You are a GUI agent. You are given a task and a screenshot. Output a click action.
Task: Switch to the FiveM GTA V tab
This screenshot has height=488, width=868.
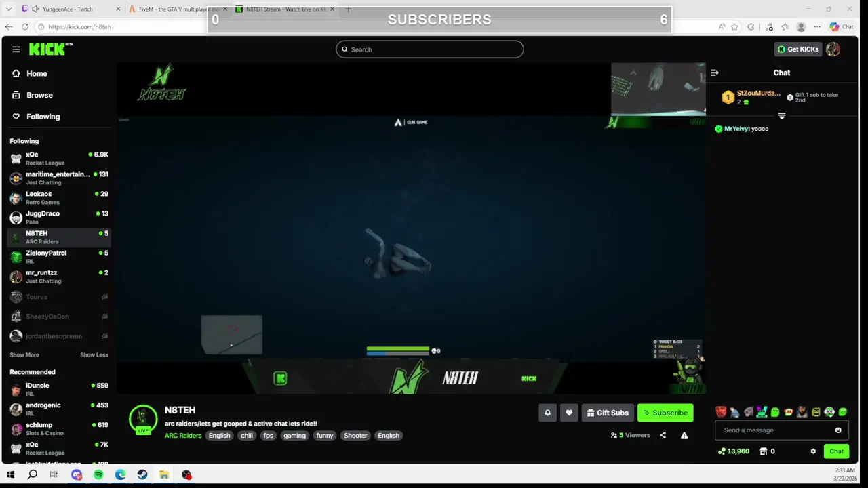pyautogui.click(x=178, y=9)
